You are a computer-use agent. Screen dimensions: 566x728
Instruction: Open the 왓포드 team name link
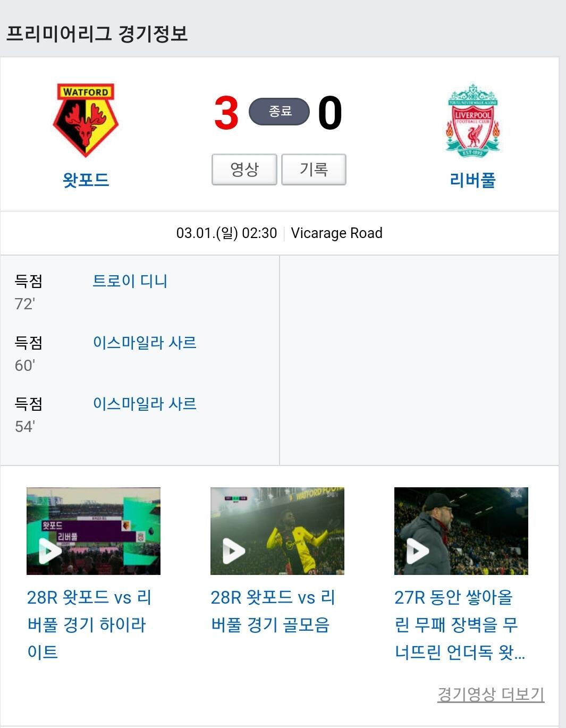[86, 180]
